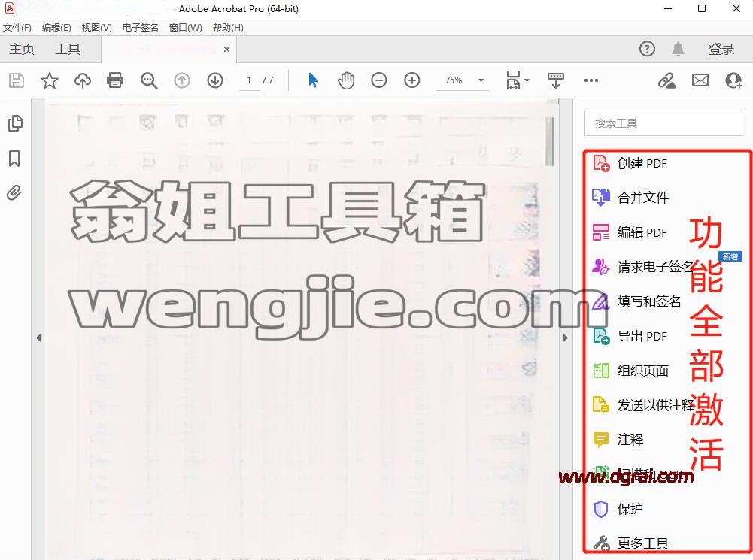This screenshot has width=753, height=560.
Task: Open the 填写和签名 tool
Action: point(637,301)
